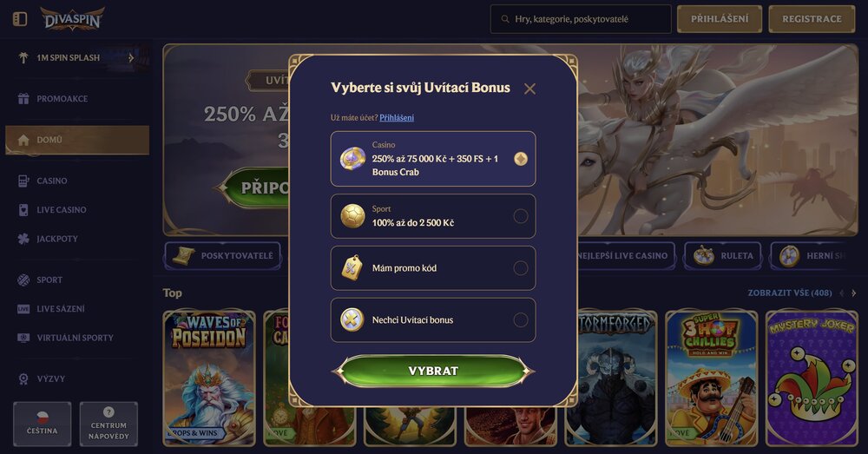868x454 pixels.
Task: Close the welcome bonus dialog
Action: click(x=529, y=89)
